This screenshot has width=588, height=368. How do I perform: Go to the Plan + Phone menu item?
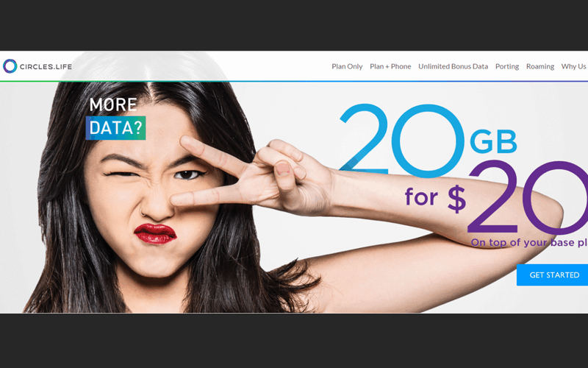click(x=390, y=66)
